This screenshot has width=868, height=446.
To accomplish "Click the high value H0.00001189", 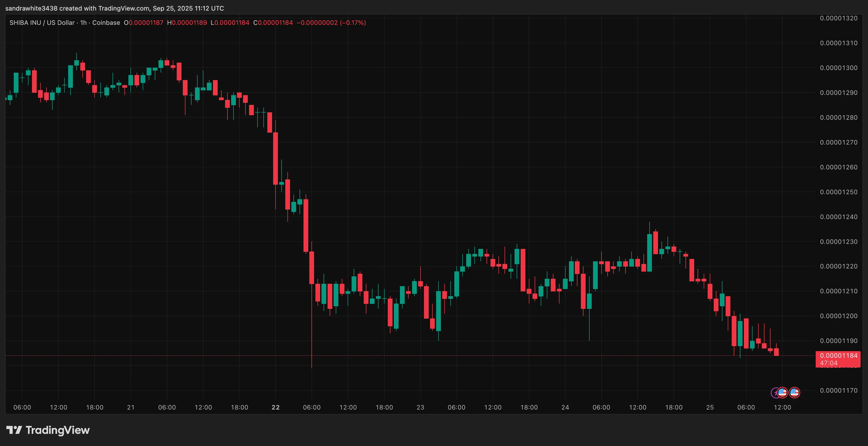I will 187,22.
